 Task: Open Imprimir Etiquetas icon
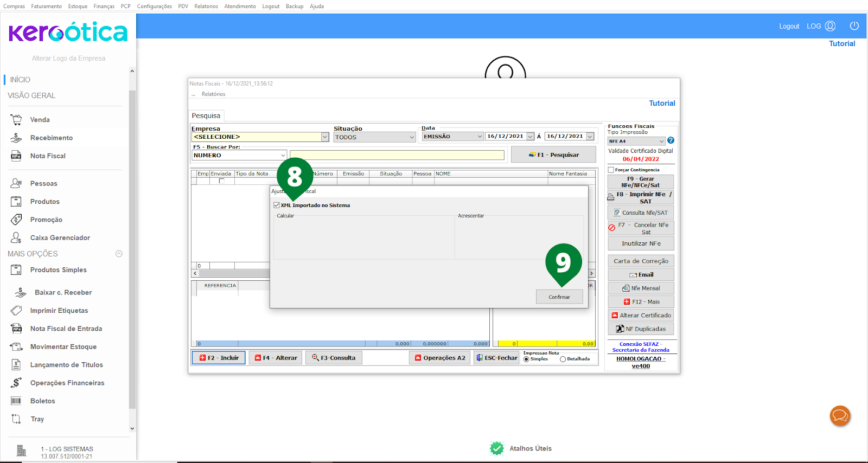tap(16, 311)
